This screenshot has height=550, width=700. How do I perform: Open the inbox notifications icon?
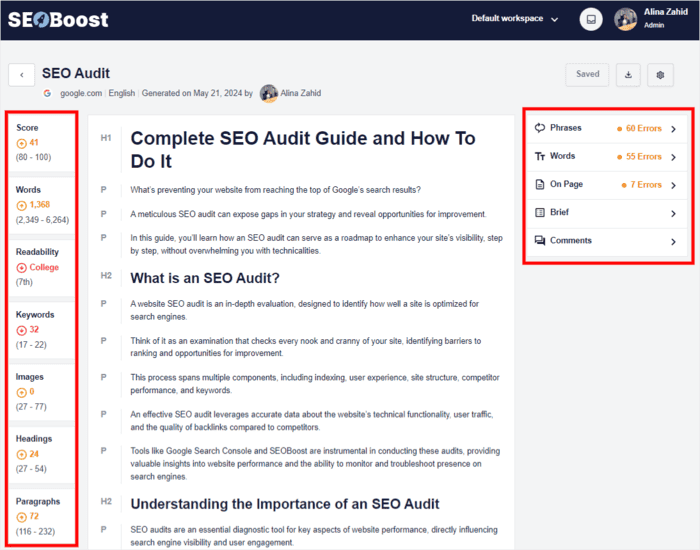pyautogui.click(x=591, y=19)
